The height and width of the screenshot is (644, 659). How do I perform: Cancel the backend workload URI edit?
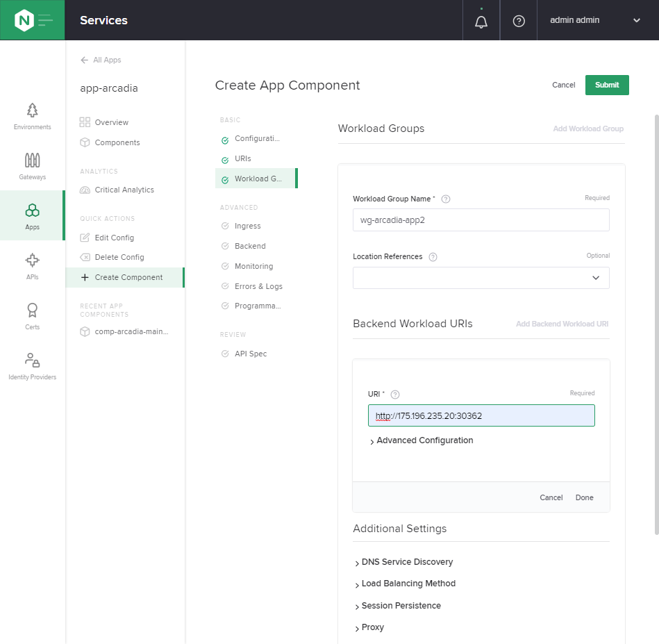pyautogui.click(x=551, y=497)
